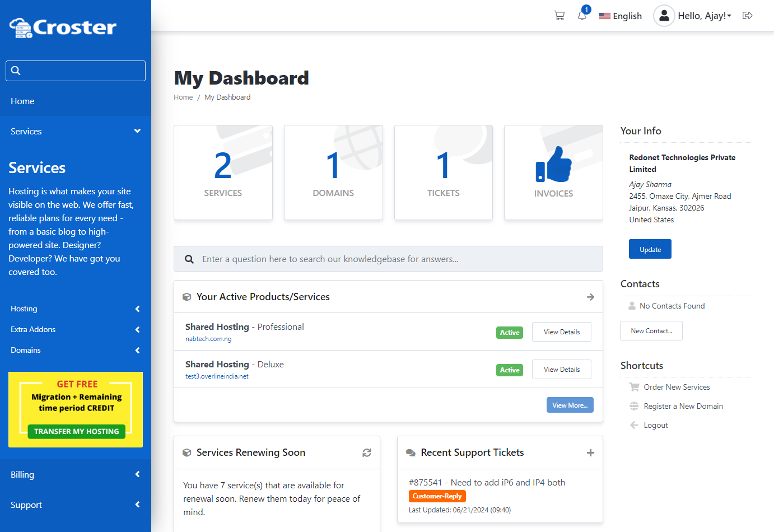Open the English language dropdown
This screenshot has height=532, width=774.
(x=620, y=16)
